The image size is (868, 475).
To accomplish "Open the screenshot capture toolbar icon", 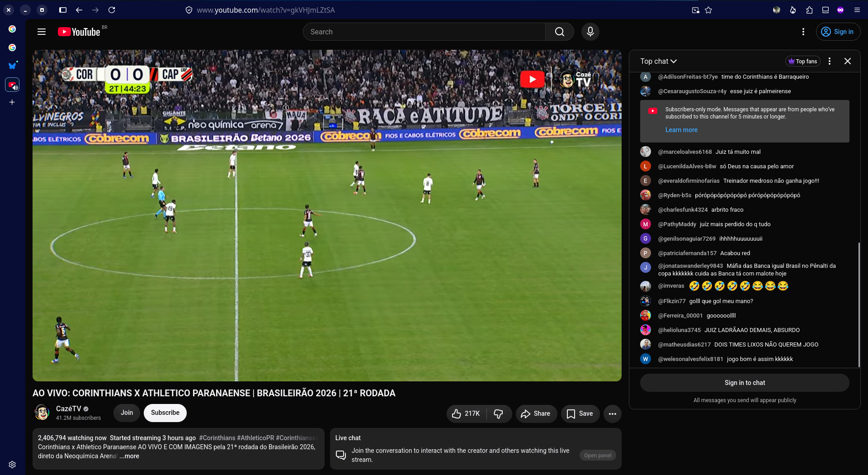I will (695, 10).
